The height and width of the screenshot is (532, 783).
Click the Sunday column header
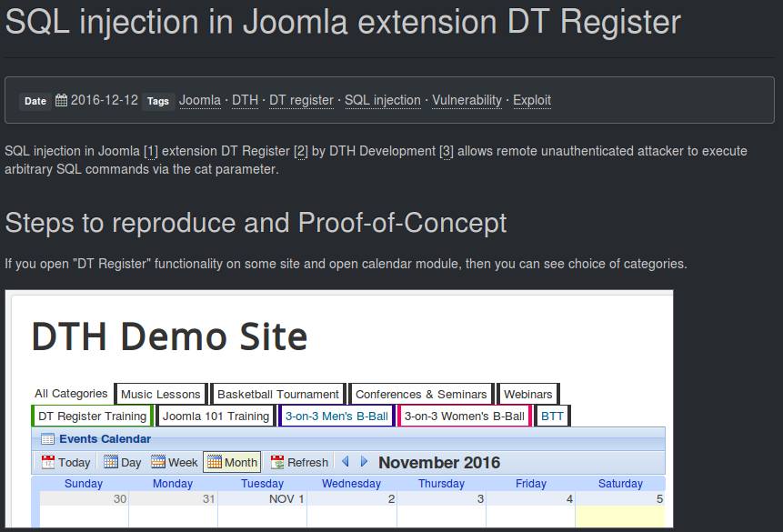pyautogui.click(x=84, y=484)
